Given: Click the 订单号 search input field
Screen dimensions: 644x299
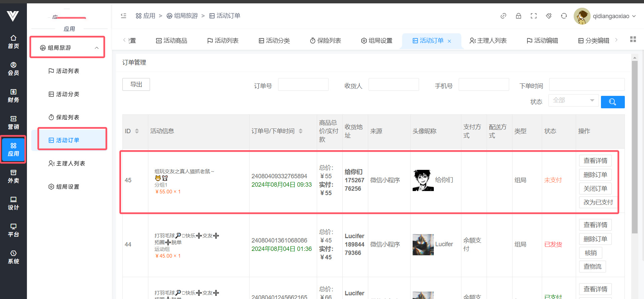Looking at the screenshot, I should [x=303, y=85].
